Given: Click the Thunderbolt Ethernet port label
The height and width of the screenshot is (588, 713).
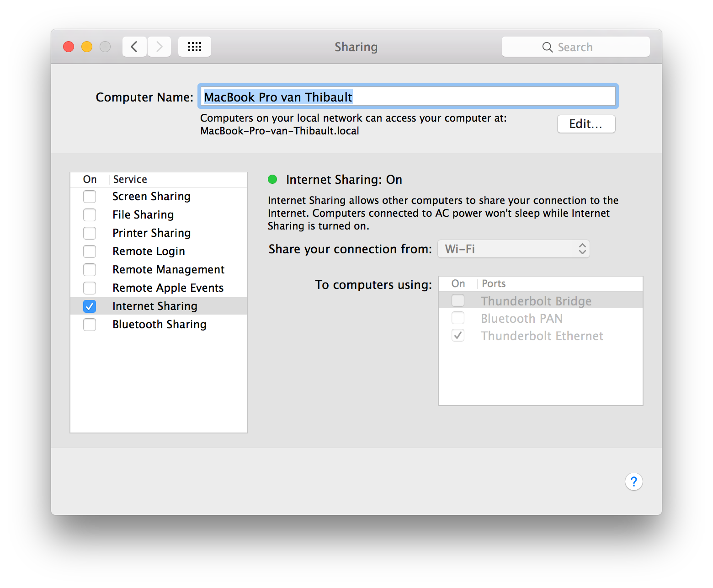Looking at the screenshot, I should pos(542,336).
